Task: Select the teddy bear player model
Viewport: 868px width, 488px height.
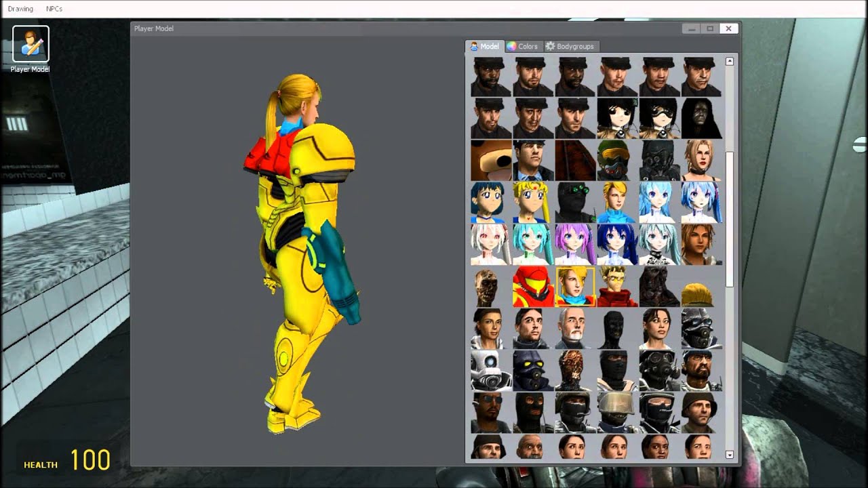Action: point(491,160)
